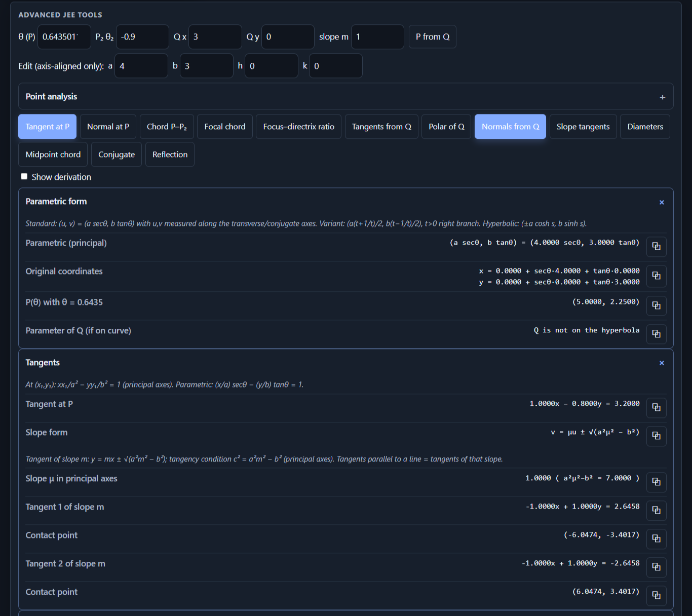Edit the semi-axis a input field

point(141,66)
